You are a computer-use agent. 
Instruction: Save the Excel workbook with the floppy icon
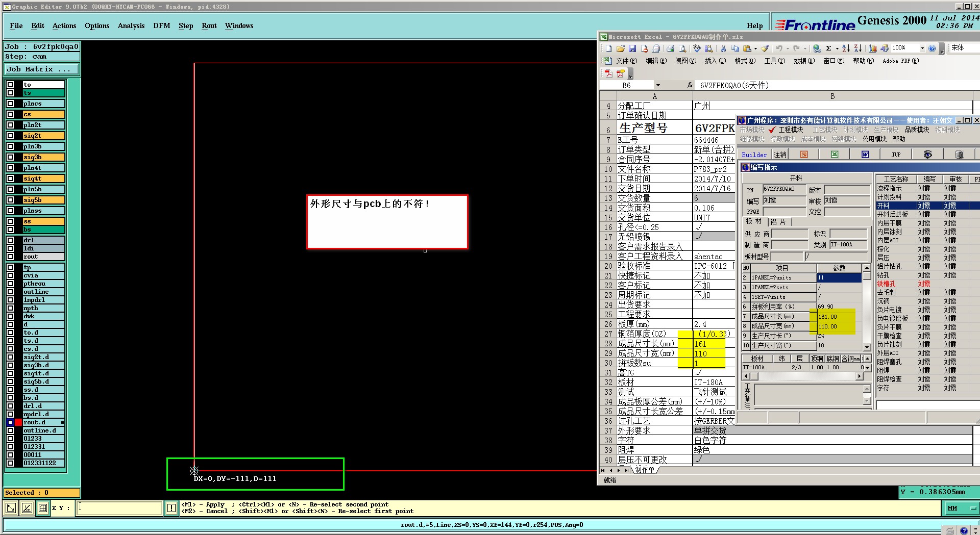point(632,48)
